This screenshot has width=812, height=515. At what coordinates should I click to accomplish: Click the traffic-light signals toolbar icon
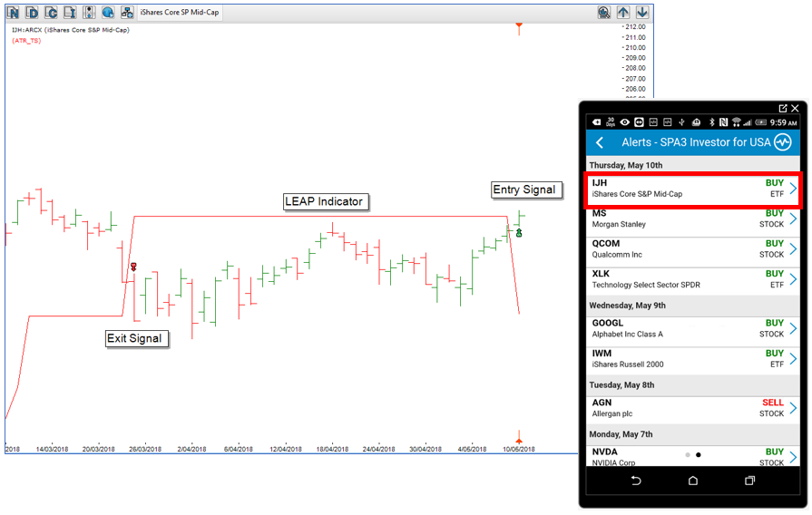pyautogui.click(x=89, y=13)
